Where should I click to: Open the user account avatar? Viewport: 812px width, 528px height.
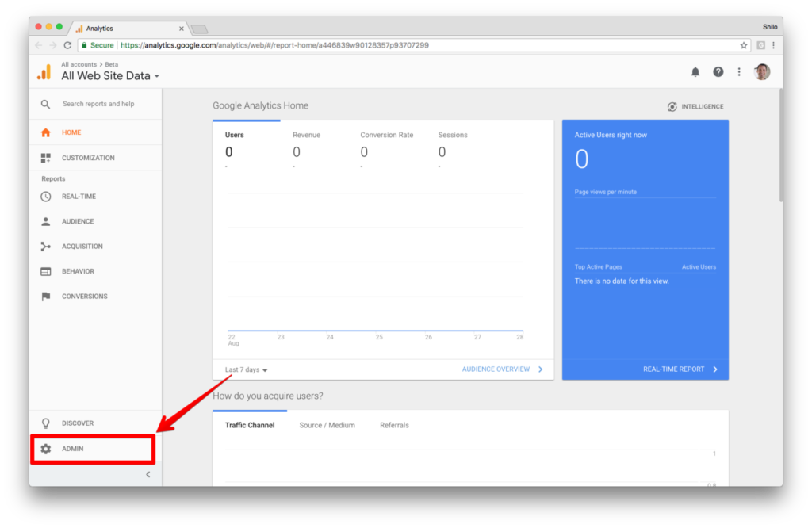(x=762, y=72)
